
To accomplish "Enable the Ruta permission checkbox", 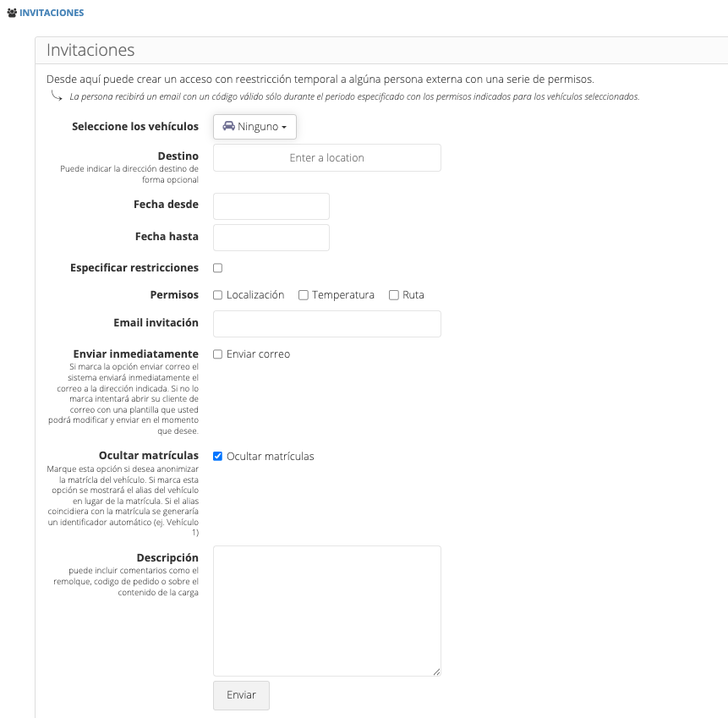I will 394,295.
